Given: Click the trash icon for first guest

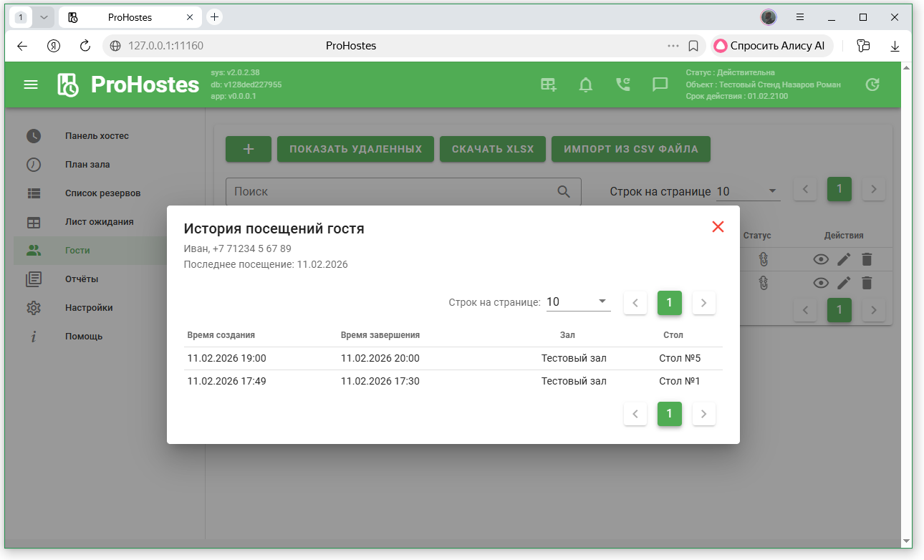Looking at the screenshot, I should 867,260.
